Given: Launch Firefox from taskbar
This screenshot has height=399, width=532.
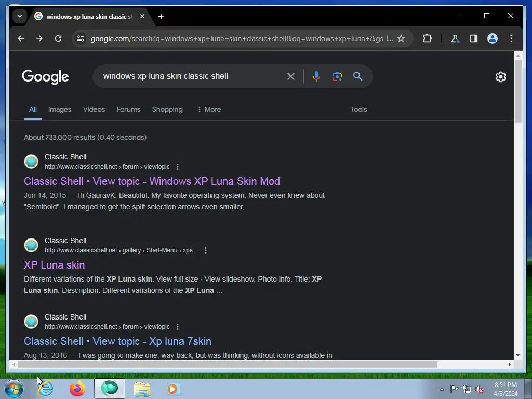Looking at the screenshot, I should tap(77, 389).
